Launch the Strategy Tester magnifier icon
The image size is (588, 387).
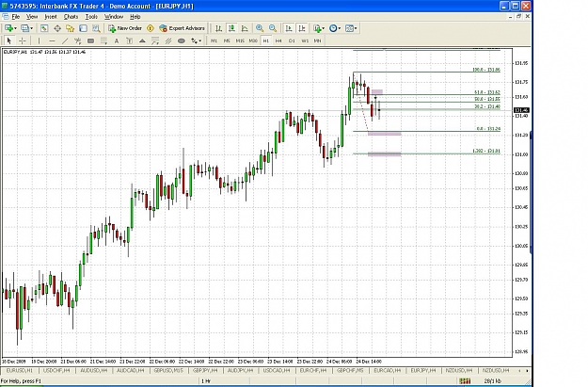96,28
